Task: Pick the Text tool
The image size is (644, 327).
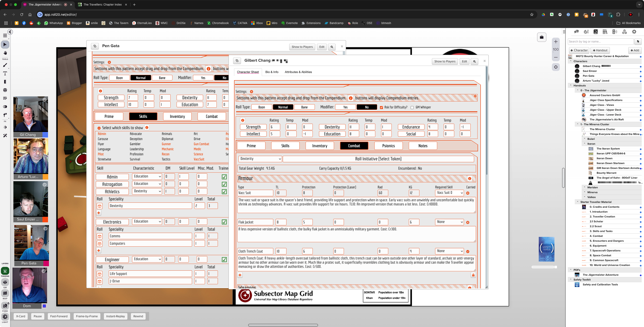Action: tap(5, 73)
